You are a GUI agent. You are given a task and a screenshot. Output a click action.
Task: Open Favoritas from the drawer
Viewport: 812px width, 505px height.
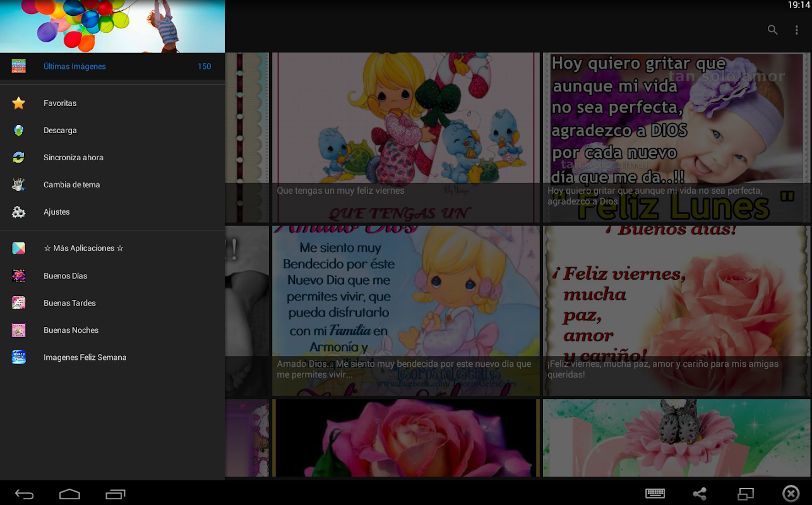112,103
